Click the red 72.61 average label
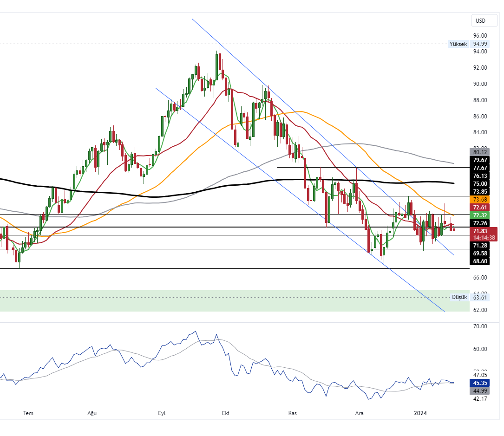 coord(480,207)
